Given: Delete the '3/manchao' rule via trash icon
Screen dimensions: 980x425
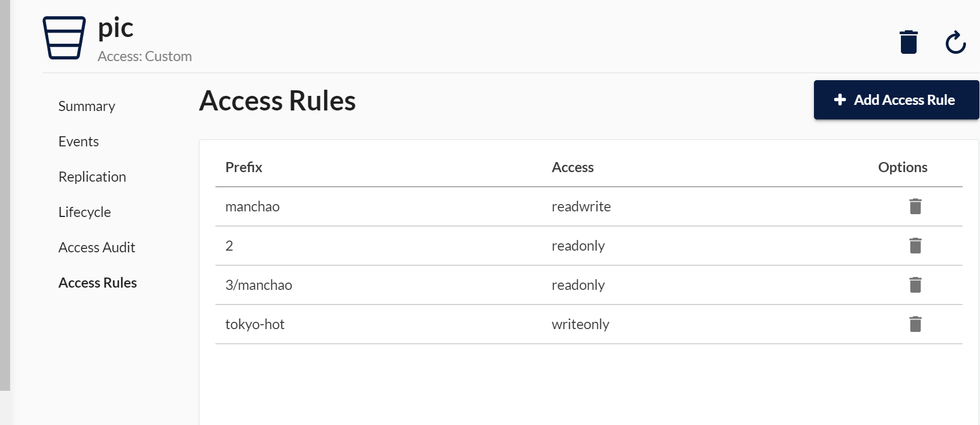Looking at the screenshot, I should click(915, 285).
